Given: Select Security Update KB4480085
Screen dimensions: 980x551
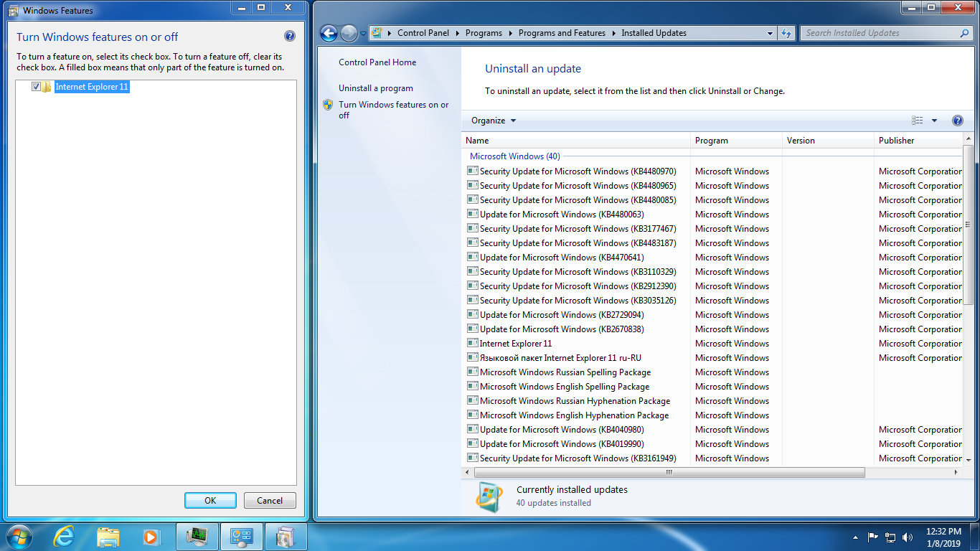Looking at the screenshot, I should tap(578, 200).
